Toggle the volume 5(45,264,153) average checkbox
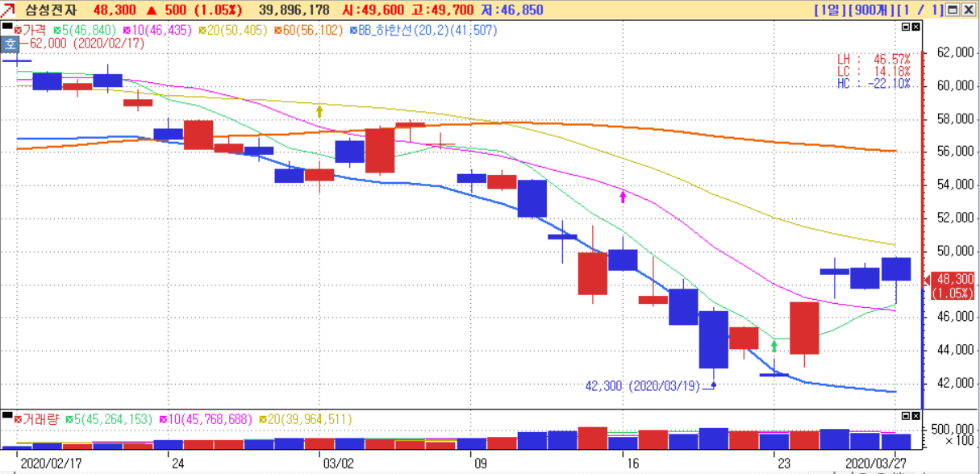This screenshot has width=980, height=474. coord(69,419)
